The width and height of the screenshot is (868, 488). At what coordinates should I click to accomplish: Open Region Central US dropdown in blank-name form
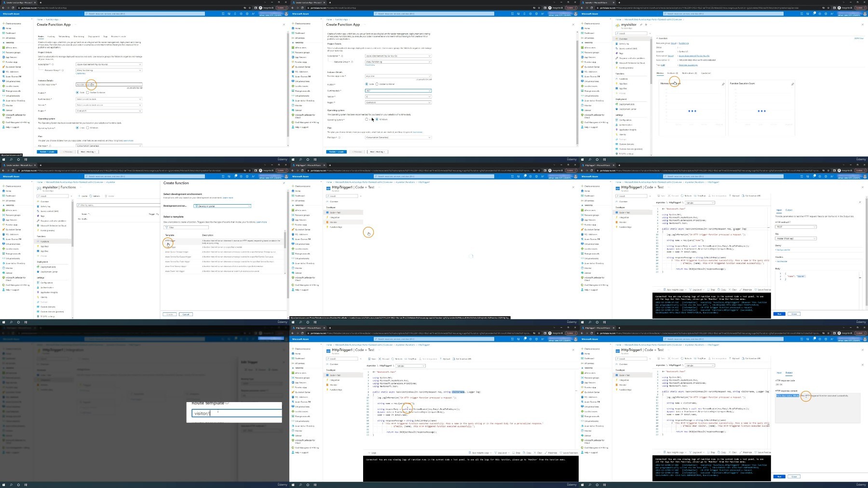pos(109,111)
